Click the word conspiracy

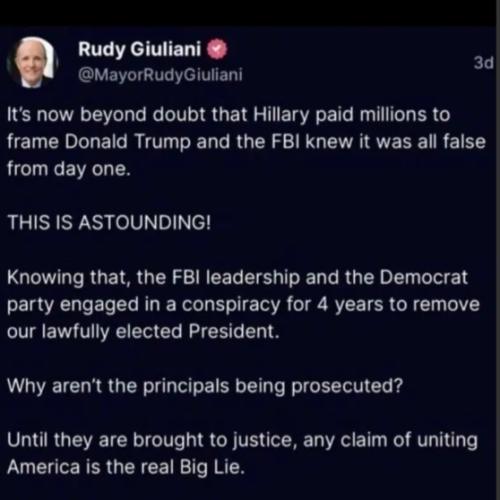231,305
